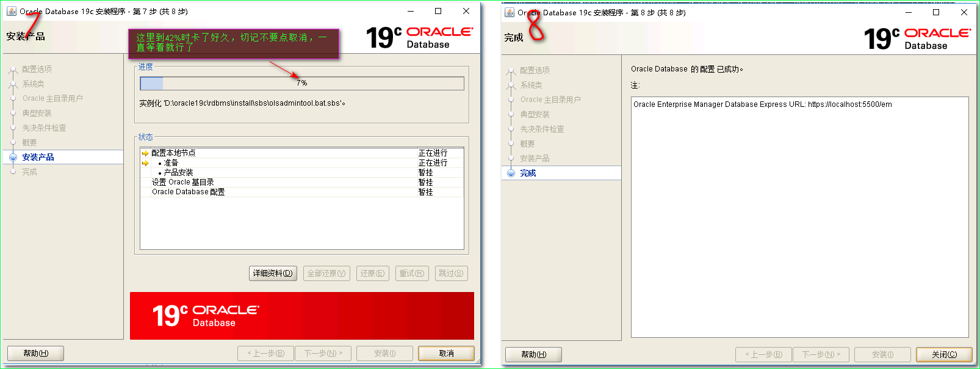
Task: Click the installation progress bar showing 7%
Action: click(302, 83)
